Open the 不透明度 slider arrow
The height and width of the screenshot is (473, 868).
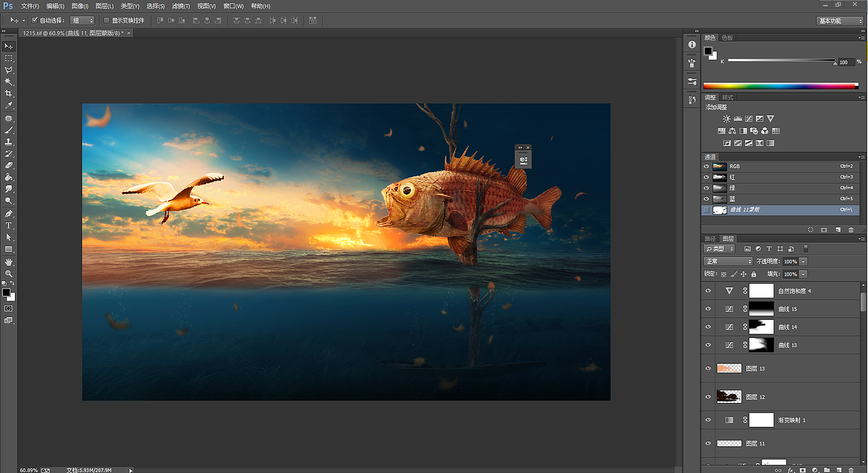(x=804, y=261)
